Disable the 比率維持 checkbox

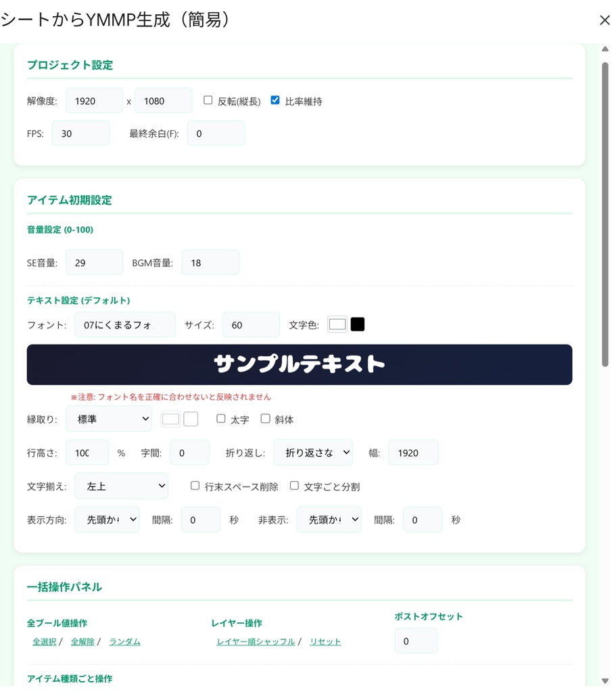275,99
